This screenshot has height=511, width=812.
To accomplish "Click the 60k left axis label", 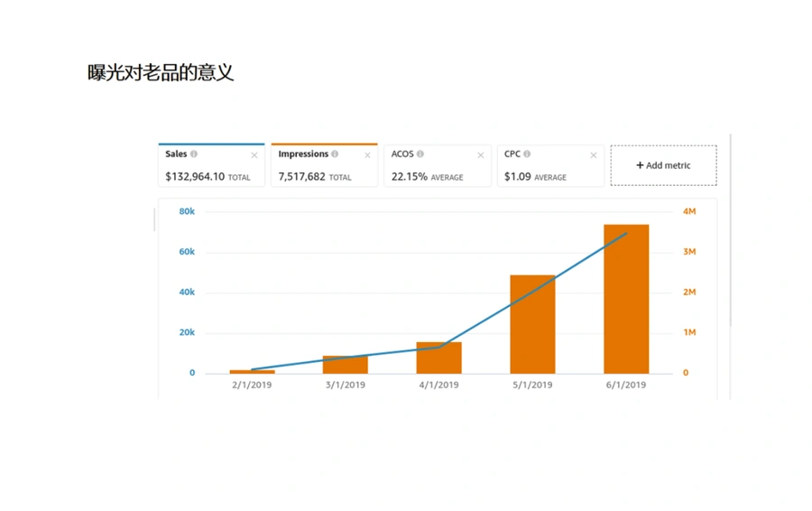I will 187,252.
